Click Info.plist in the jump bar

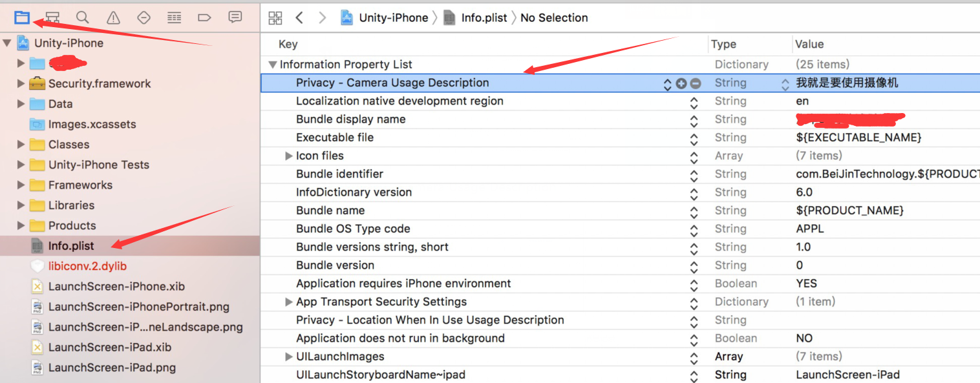coord(484,18)
